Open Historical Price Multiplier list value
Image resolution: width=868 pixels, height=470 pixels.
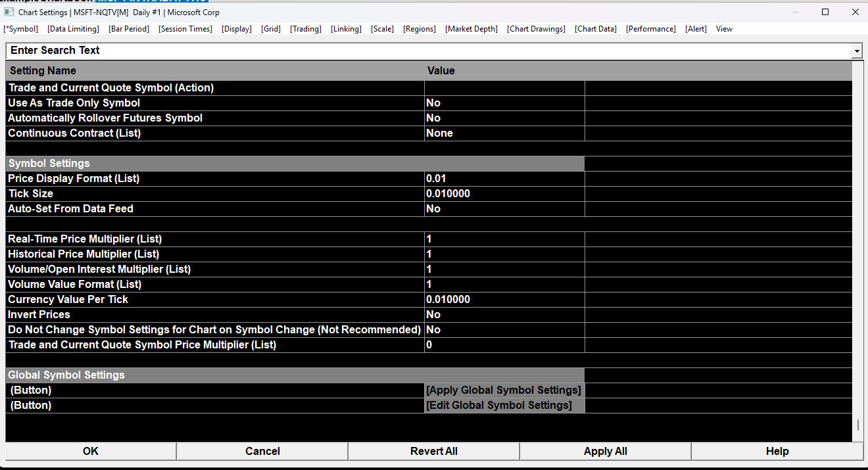[504, 254]
